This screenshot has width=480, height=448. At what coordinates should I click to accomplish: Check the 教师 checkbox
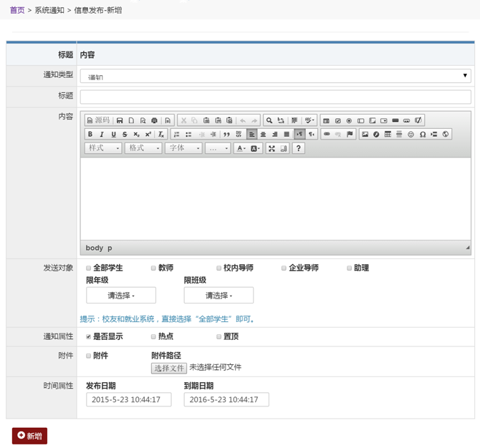[x=153, y=268]
